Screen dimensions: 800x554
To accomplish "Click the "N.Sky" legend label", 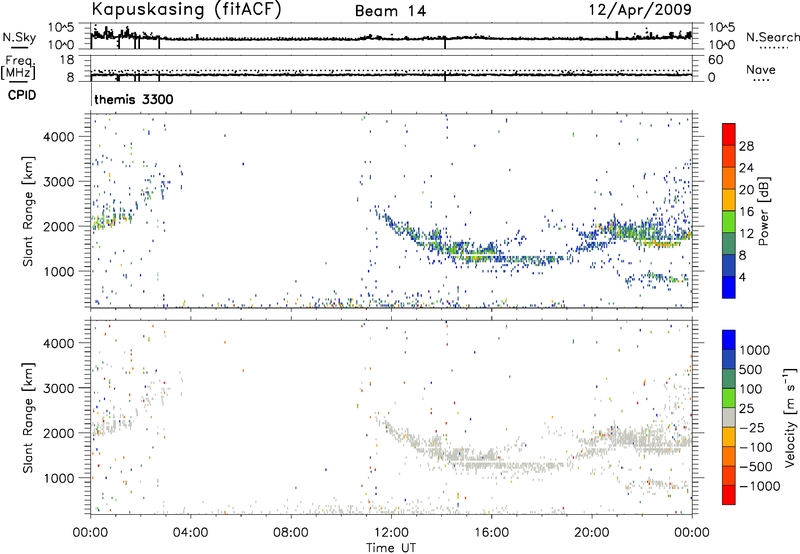I will pos(19,37).
